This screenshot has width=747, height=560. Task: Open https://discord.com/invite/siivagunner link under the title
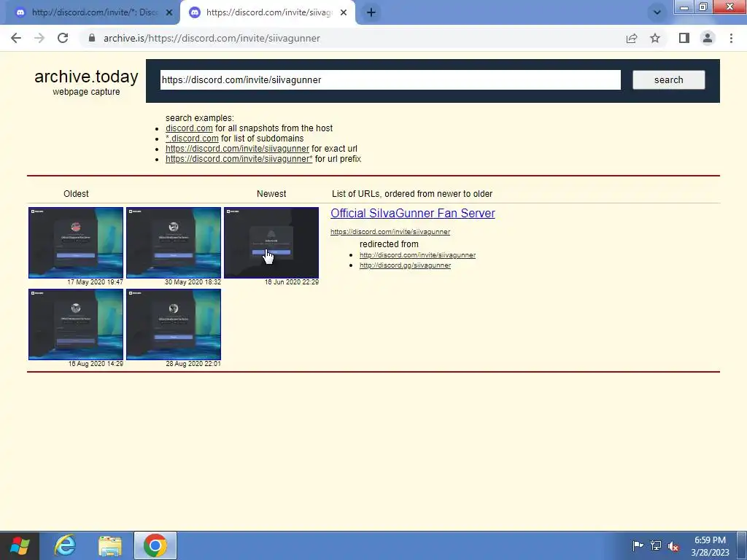coord(390,232)
